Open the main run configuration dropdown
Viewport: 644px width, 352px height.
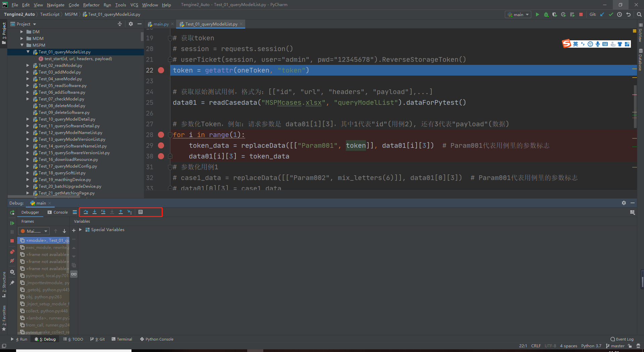click(x=518, y=14)
